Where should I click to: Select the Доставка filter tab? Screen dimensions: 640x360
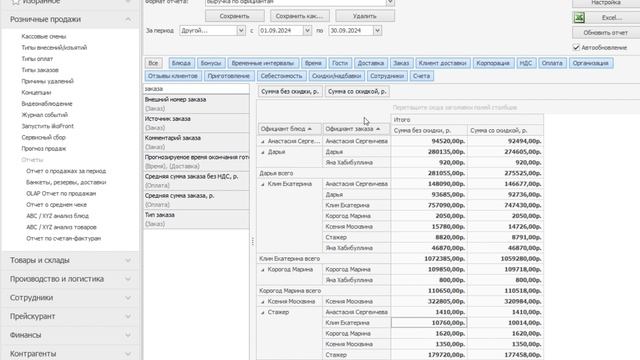pos(371,63)
